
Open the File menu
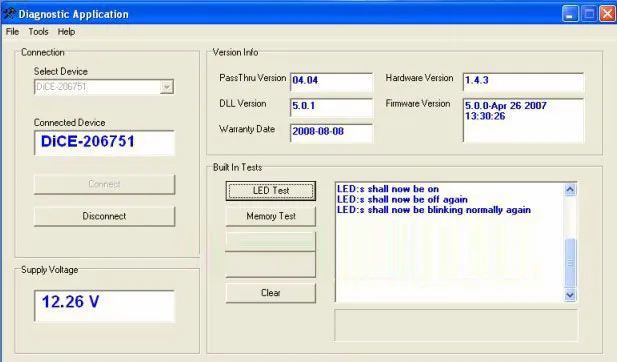tap(12, 31)
